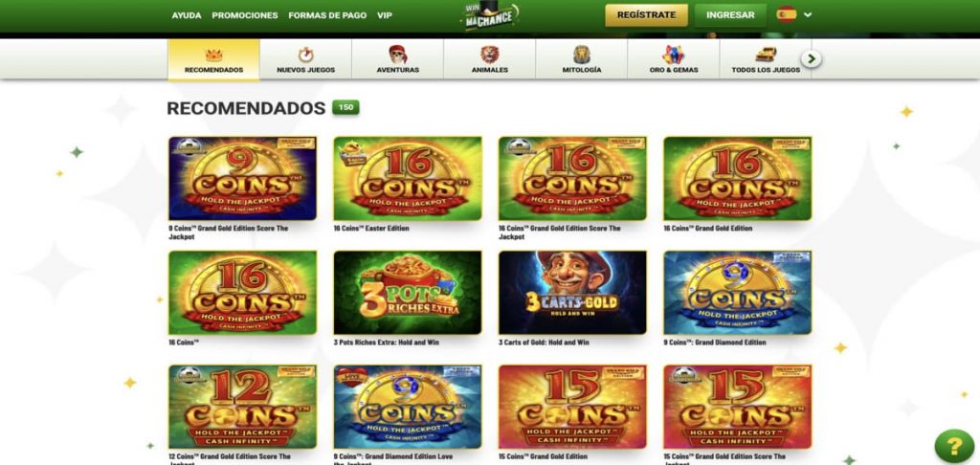Open the Todos los Juegos treasure chest icon
Image resolution: width=980 pixels, height=465 pixels.
coord(766,55)
